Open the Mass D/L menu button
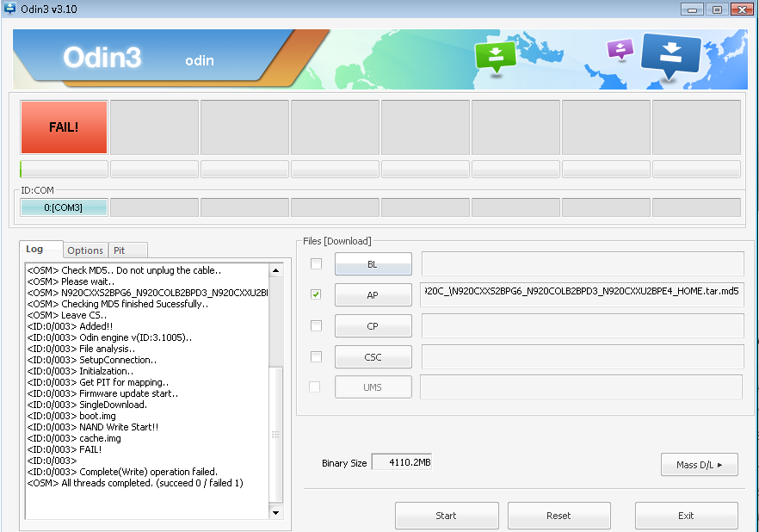This screenshot has height=532, width=759. (699, 465)
